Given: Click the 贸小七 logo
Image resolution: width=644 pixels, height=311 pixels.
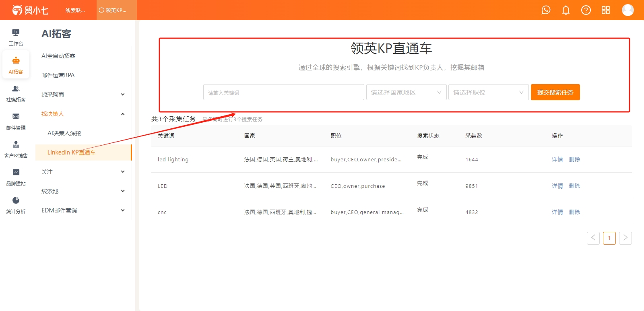Looking at the screenshot, I should pos(30,10).
